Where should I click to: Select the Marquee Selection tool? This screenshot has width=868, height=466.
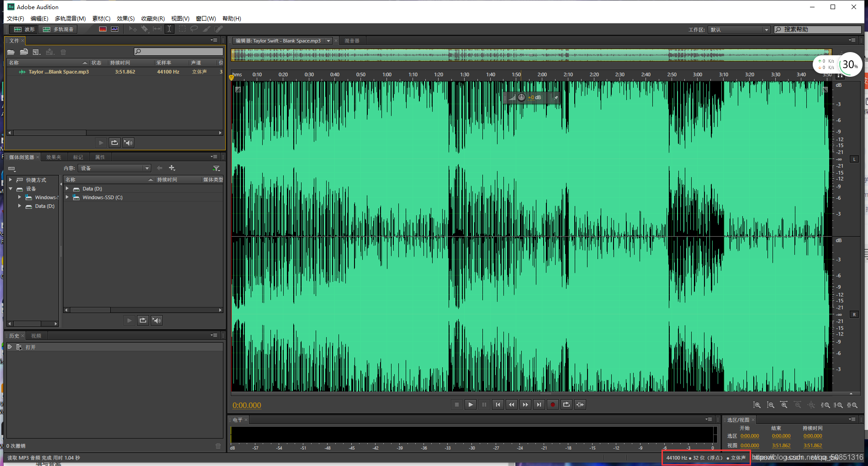182,29
